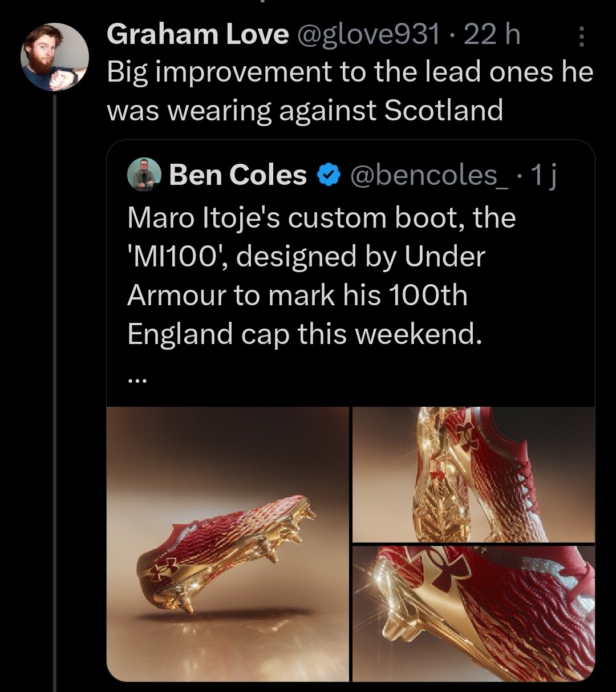Click the 1j timestamp on quoted tweet
Image resolution: width=616 pixels, height=692 pixels.
coord(545,176)
